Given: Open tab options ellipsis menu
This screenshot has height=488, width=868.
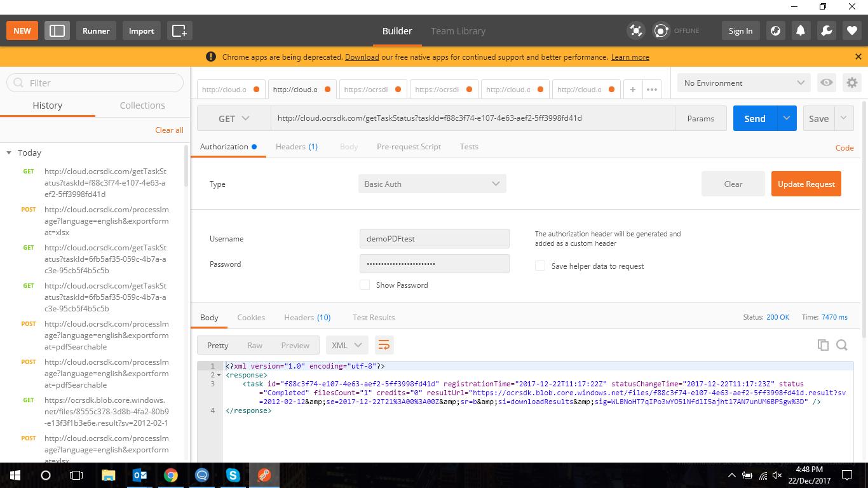Looking at the screenshot, I should (x=651, y=90).
